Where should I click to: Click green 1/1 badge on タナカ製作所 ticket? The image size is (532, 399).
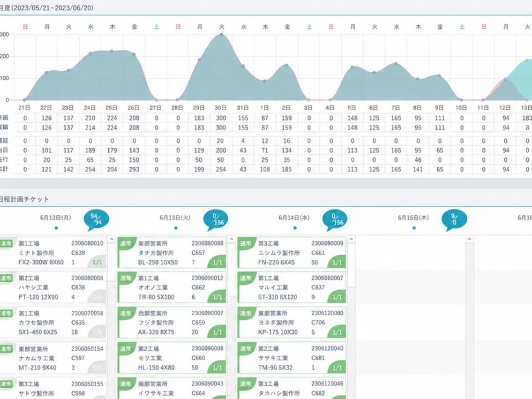point(217,262)
